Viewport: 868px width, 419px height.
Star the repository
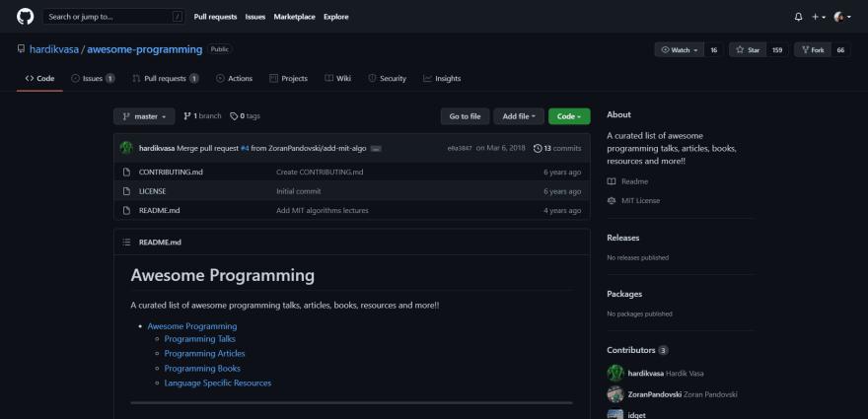pos(748,50)
